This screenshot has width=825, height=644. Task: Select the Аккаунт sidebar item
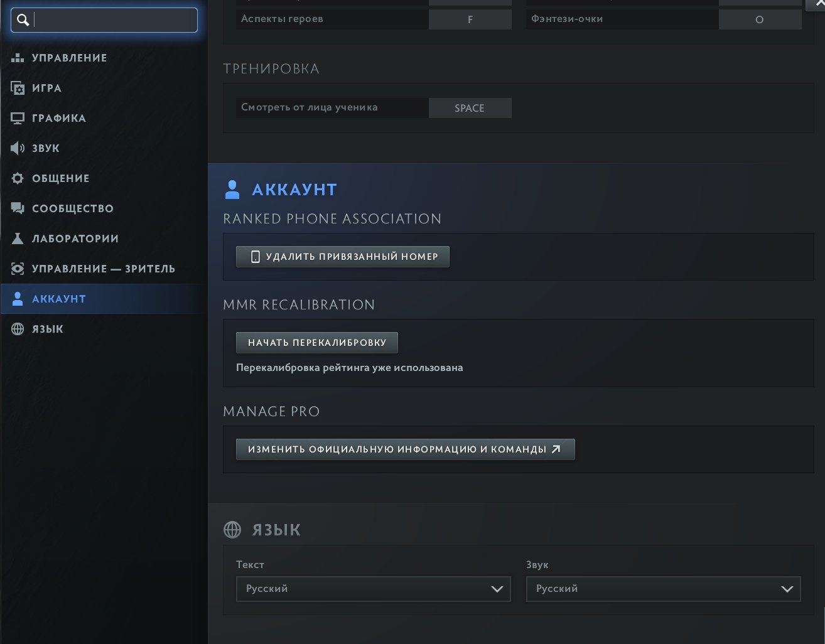tap(58, 299)
